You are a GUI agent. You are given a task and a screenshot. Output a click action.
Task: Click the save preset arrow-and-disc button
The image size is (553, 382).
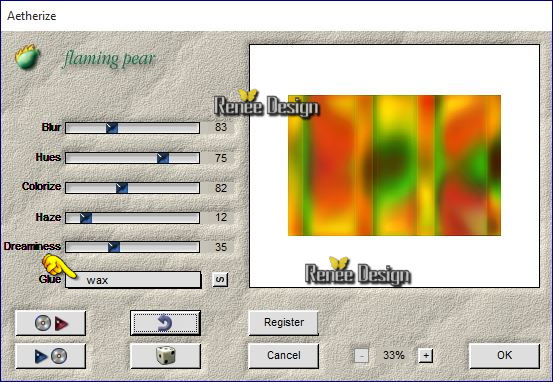50,356
